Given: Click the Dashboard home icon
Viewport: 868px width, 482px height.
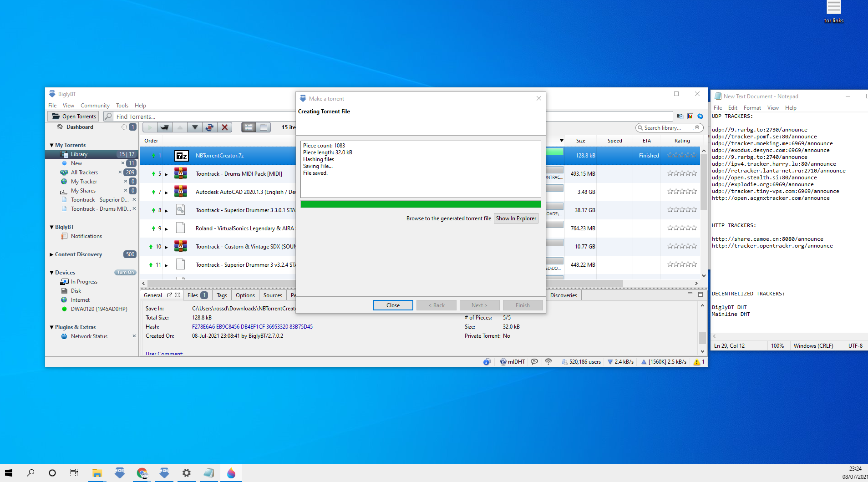Looking at the screenshot, I should [x=60, y=127].
